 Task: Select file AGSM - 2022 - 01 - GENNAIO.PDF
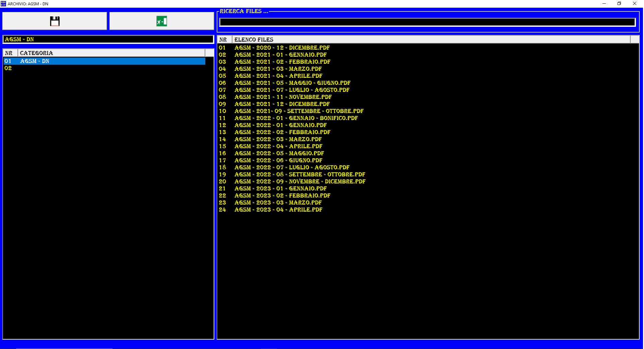280,125
